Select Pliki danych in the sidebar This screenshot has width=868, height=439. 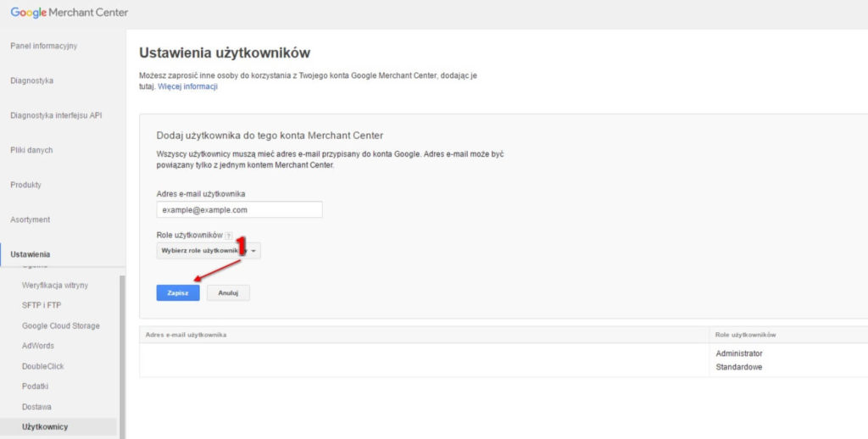(x=31, y=150)
